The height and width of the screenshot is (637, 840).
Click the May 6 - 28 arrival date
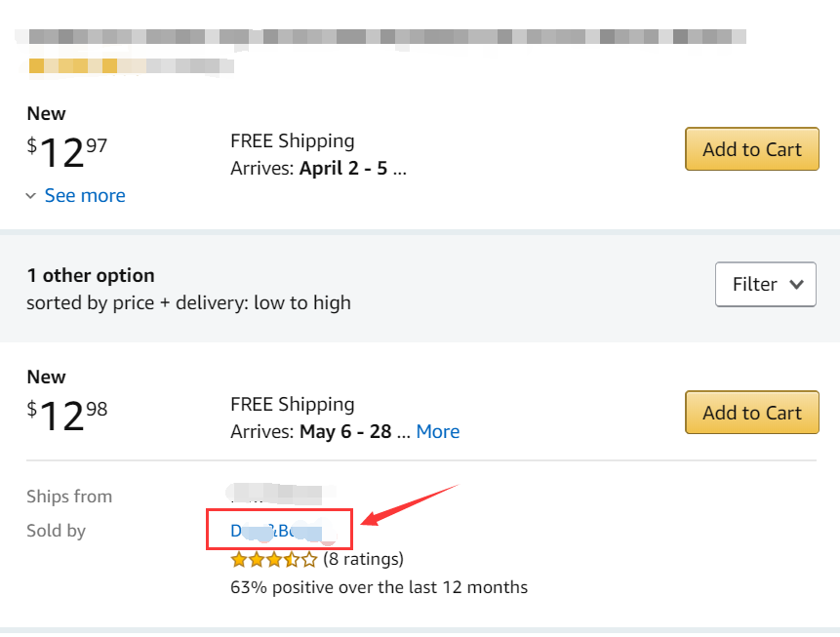coord(344,431)
